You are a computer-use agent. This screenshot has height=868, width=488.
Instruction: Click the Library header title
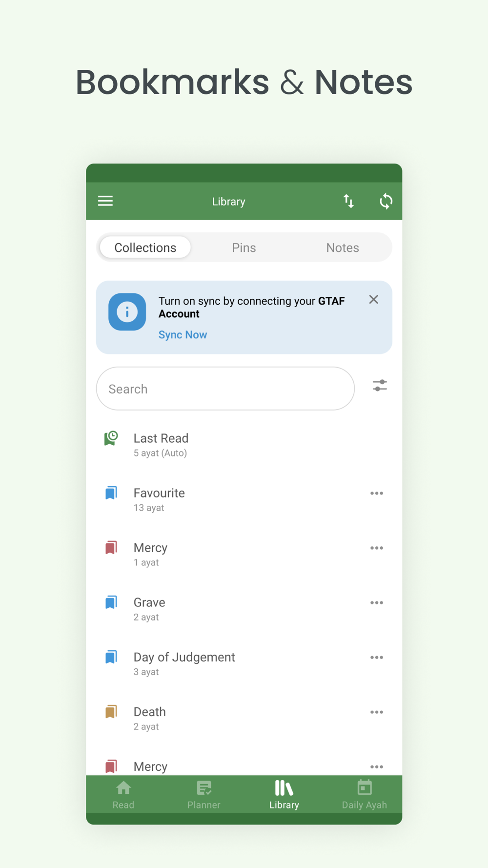(x=228, y=202)
